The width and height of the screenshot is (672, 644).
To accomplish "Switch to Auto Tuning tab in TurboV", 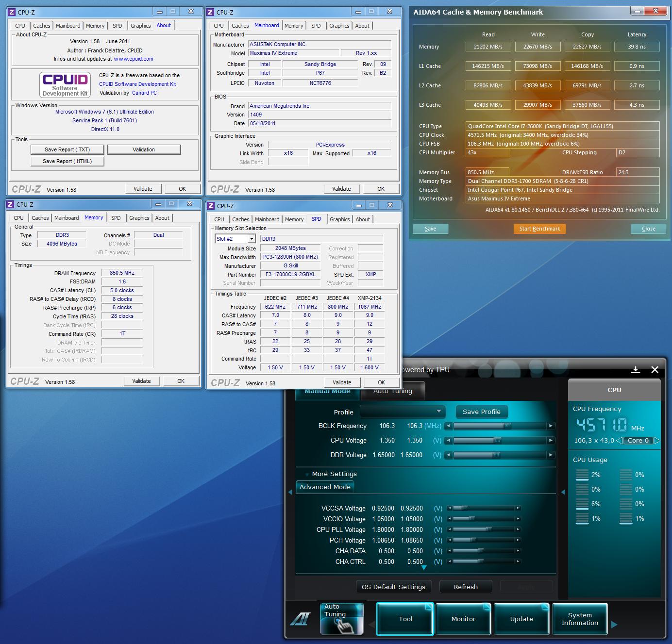I will 393,391.
